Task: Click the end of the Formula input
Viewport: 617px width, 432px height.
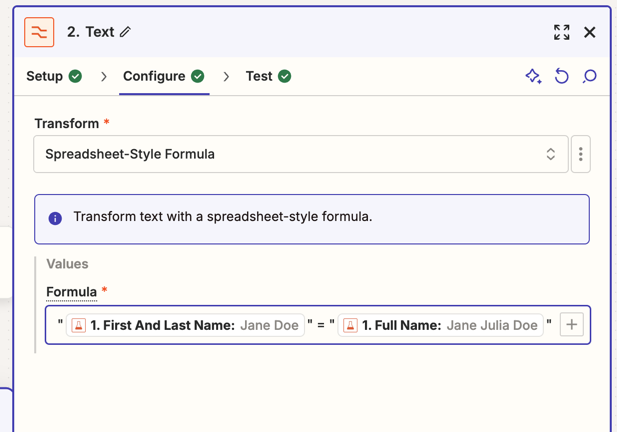Action: click(x=552, y=325)
